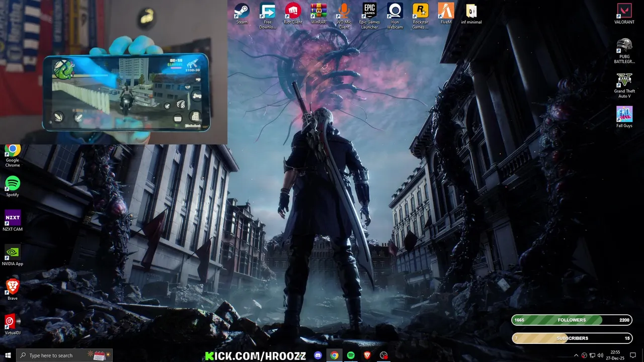The height and width of the screenshot is (362, 644).
Task: Select the VALORANT desktop shortcut
Action: tap(624, 14)
